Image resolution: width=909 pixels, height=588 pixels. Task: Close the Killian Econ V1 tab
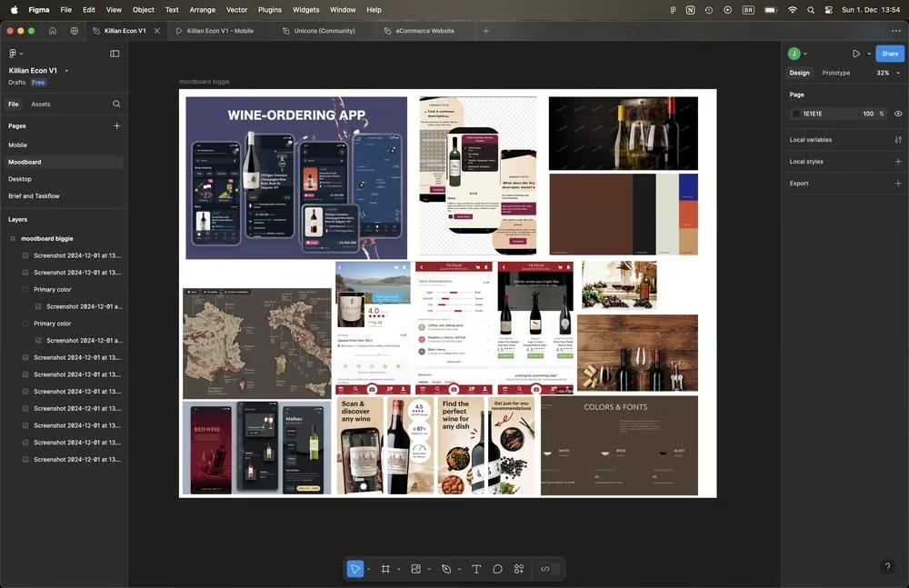click(x=157, y=31)
